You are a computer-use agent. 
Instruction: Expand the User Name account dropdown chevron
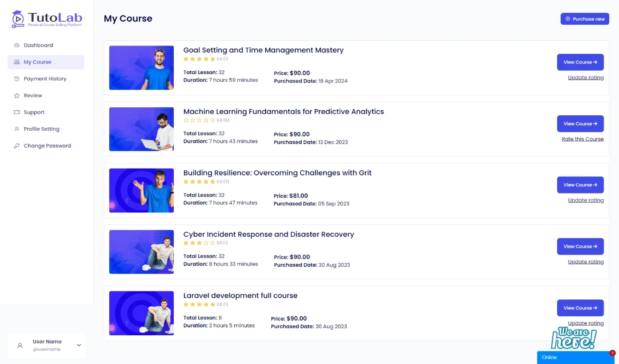79,345
